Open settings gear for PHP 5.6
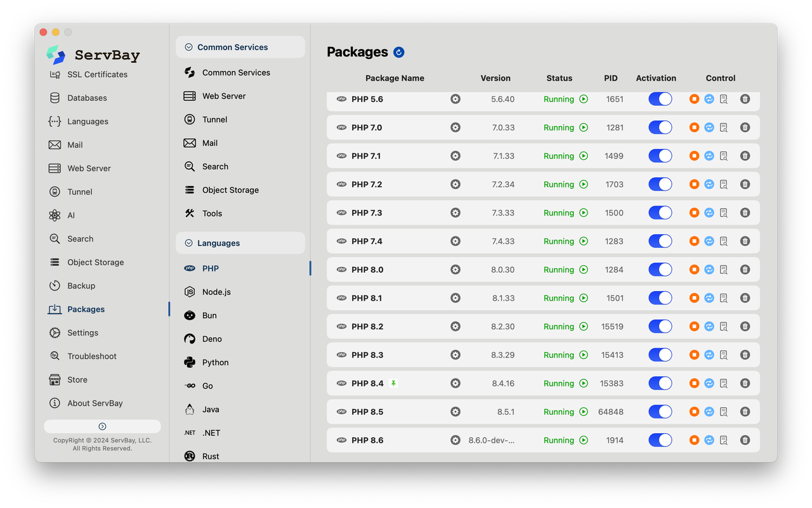 click(x=455, y=99)
